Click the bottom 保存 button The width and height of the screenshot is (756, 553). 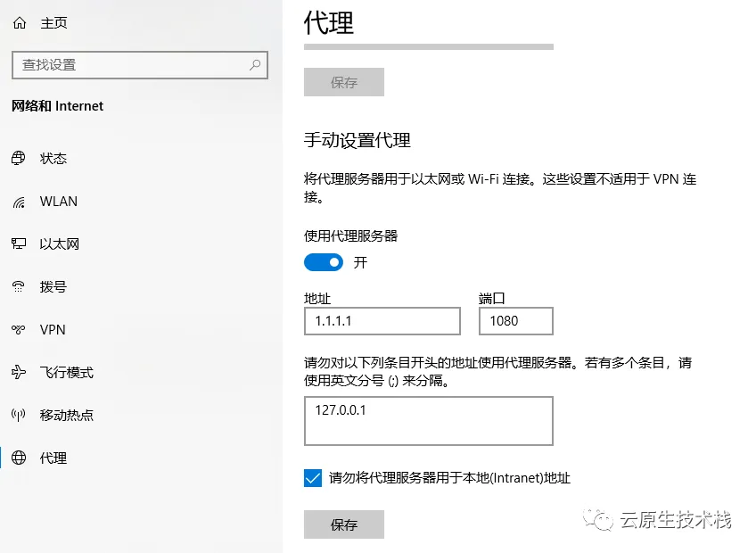click(344, 524)
